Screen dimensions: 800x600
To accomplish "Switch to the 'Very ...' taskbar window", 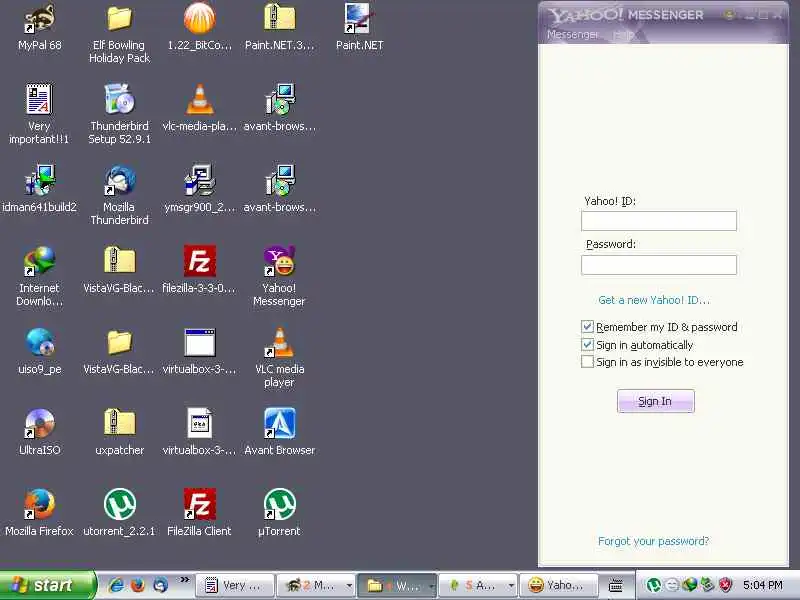I will point(235,585).
